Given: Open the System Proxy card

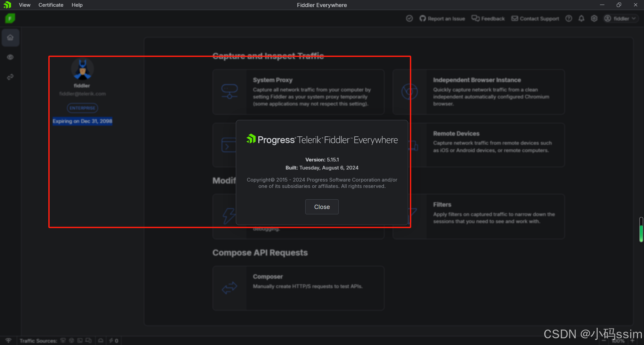Looking at the screenshot, I should pos(298,92).
